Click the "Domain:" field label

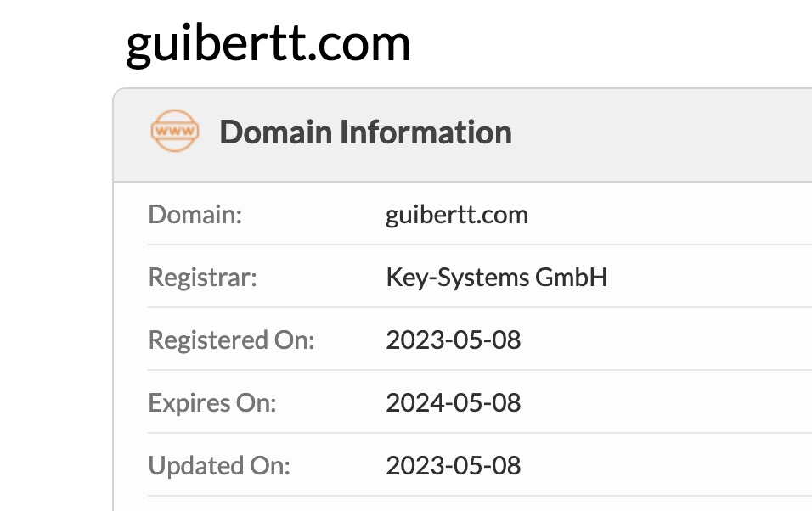(195, 215)
